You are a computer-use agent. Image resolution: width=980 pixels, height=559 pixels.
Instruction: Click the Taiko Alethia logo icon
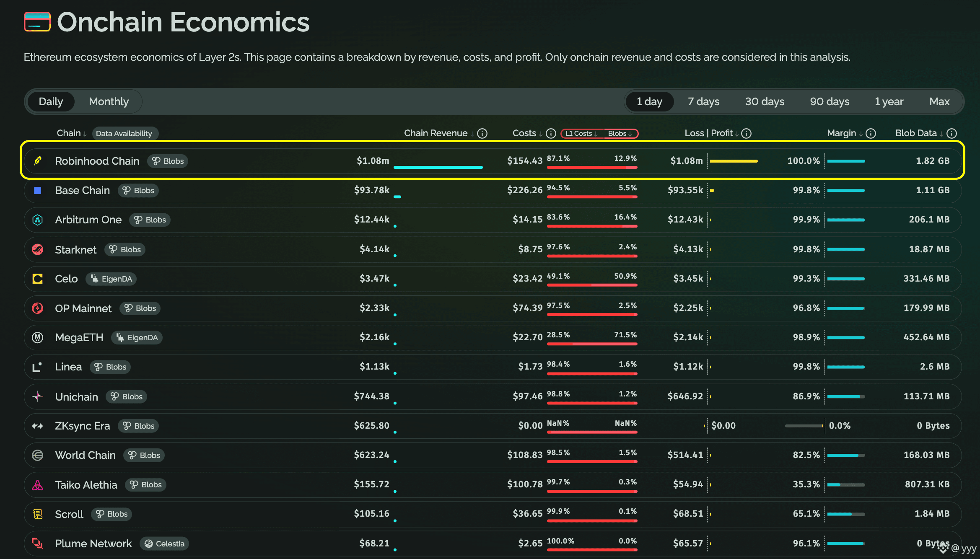pyautogui.click(x=38, y=485)
